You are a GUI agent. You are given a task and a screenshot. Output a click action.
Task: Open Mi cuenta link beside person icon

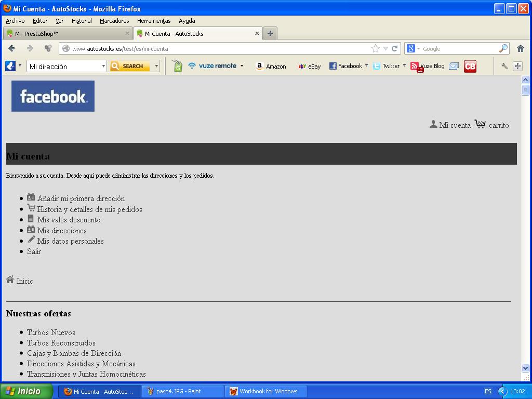(455, 125)
